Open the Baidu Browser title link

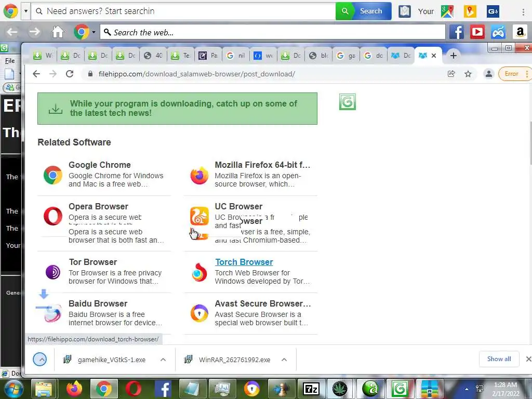(98, 303)
